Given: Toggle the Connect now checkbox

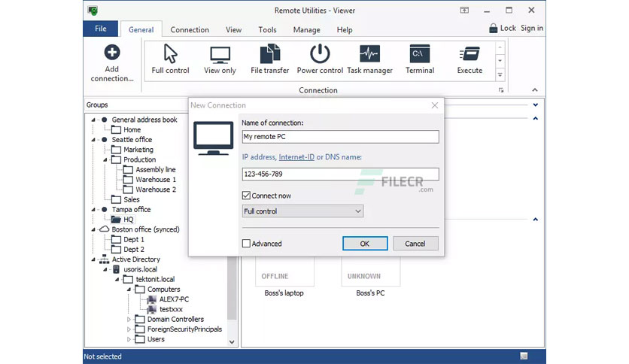Looking at the screenshot, I should pos(246,196).
